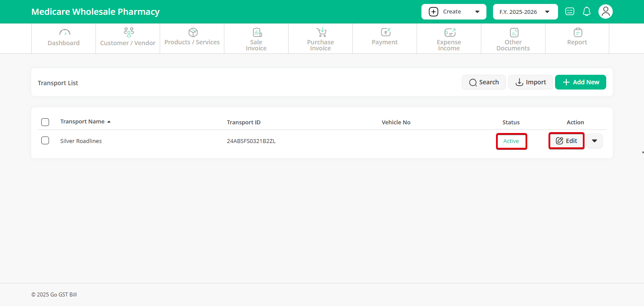
Task: Click the Sale Invoice document icon
Action: click(257, 33)
